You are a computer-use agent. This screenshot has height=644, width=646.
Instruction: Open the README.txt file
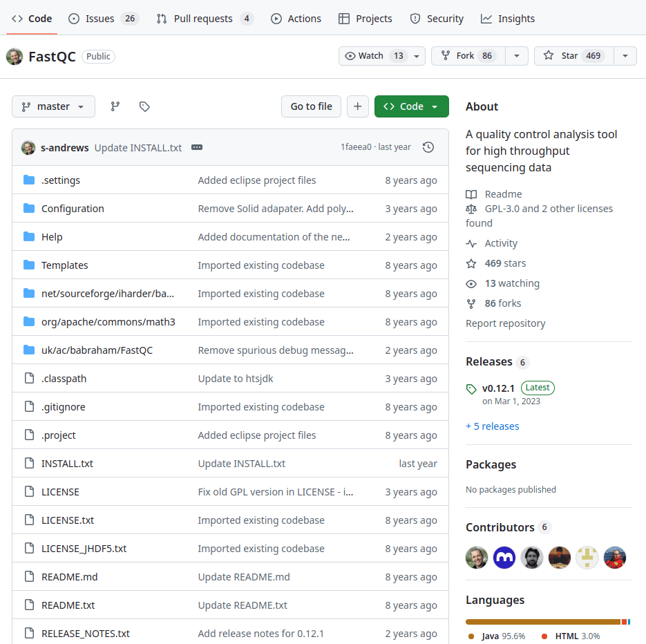[x=68, y=605]
